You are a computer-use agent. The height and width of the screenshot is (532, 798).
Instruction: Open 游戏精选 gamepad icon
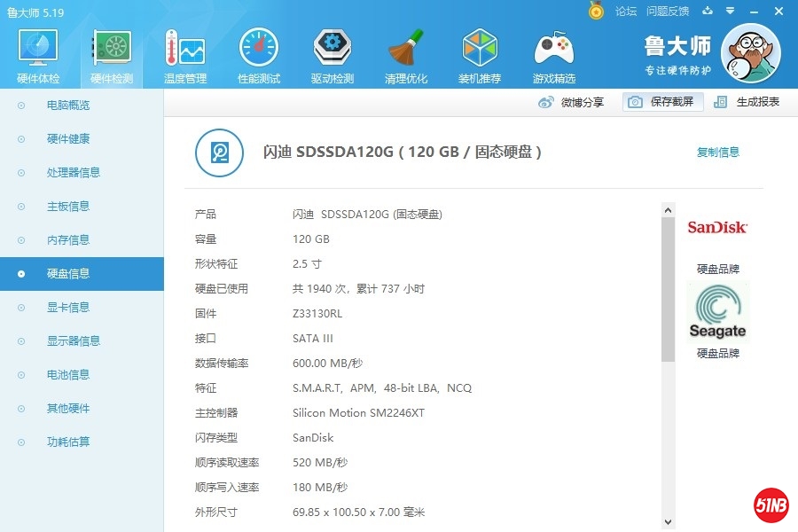tap(553, 56)
